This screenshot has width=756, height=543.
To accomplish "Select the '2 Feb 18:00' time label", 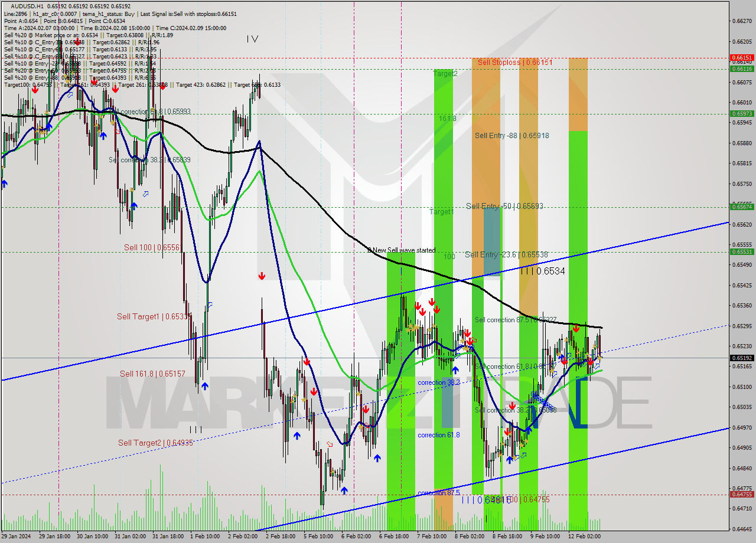I will click(x=281, y=537).
